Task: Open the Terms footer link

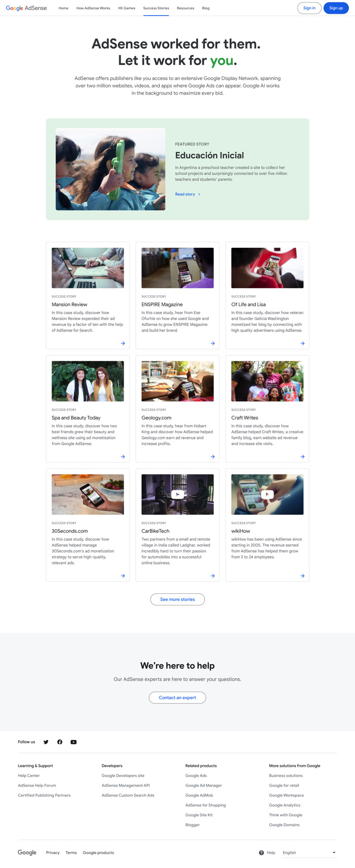Action: [71, 853]
